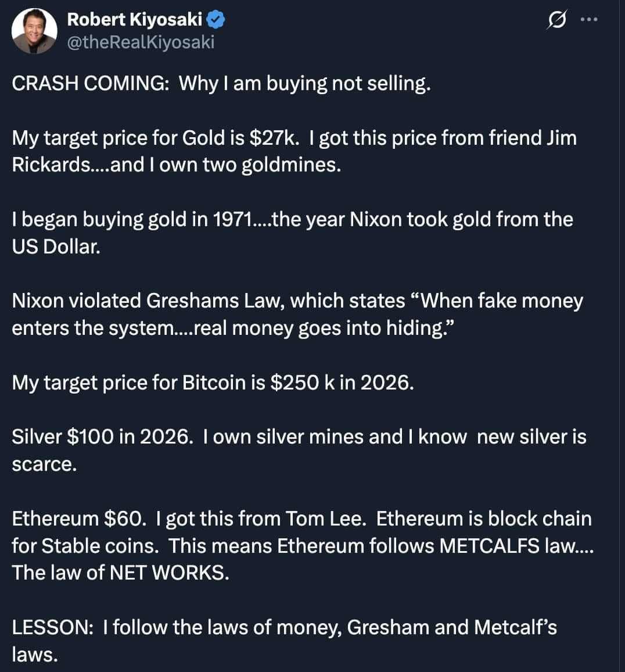This screenshot has height=672, width=625.
Task: Click the "Ethereum $60" text
Action: tap(80, 519)
